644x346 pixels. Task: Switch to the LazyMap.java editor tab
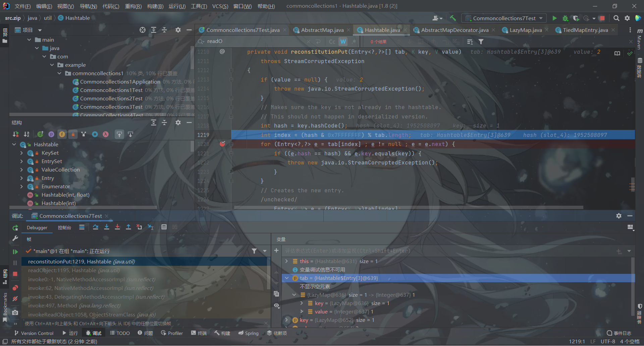[525, 30]
